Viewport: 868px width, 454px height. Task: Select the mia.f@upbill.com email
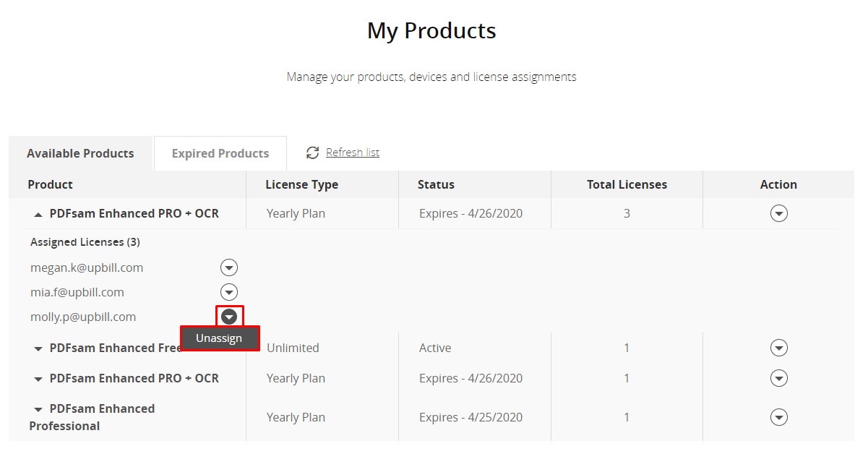(x=77, y=292)
